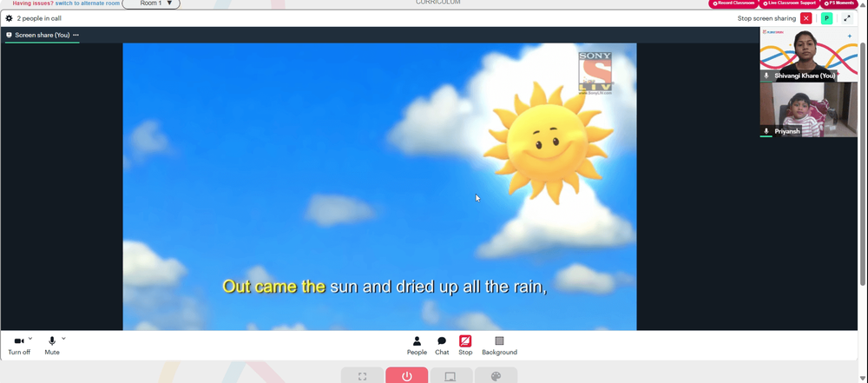Mute the microphone
The image size is (868, 383).
(x=52, y=346)
